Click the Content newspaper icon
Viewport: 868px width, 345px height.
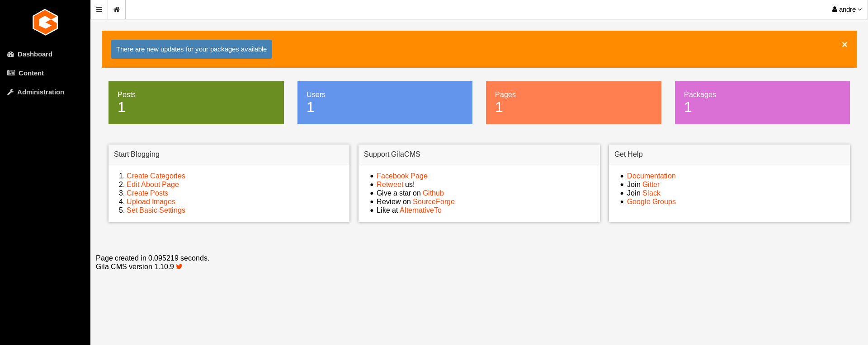click(x=11, y=73)
